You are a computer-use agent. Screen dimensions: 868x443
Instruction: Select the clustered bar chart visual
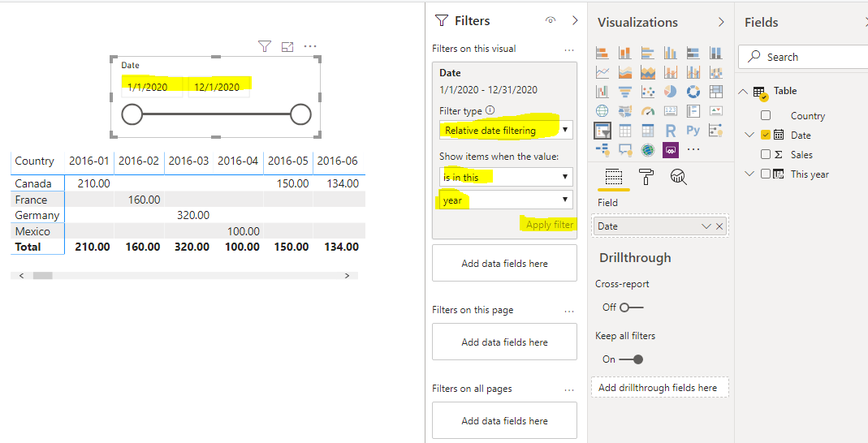pos(648,53)
